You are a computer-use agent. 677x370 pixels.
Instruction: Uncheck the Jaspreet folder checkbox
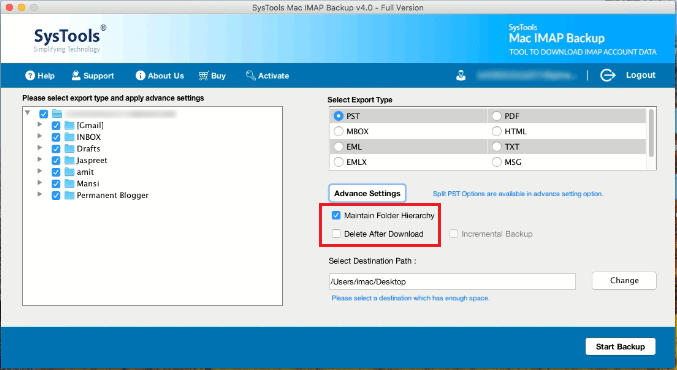pyautogui.click(x=56, y=161)
